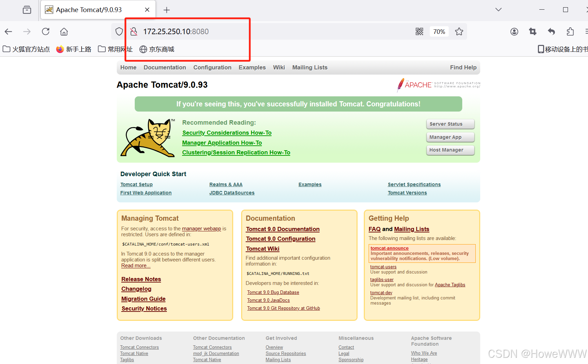Open the tomcat-users mailing list link
Image resolution: width=588 pixels, height=364 pixels.
pos(383,267)
